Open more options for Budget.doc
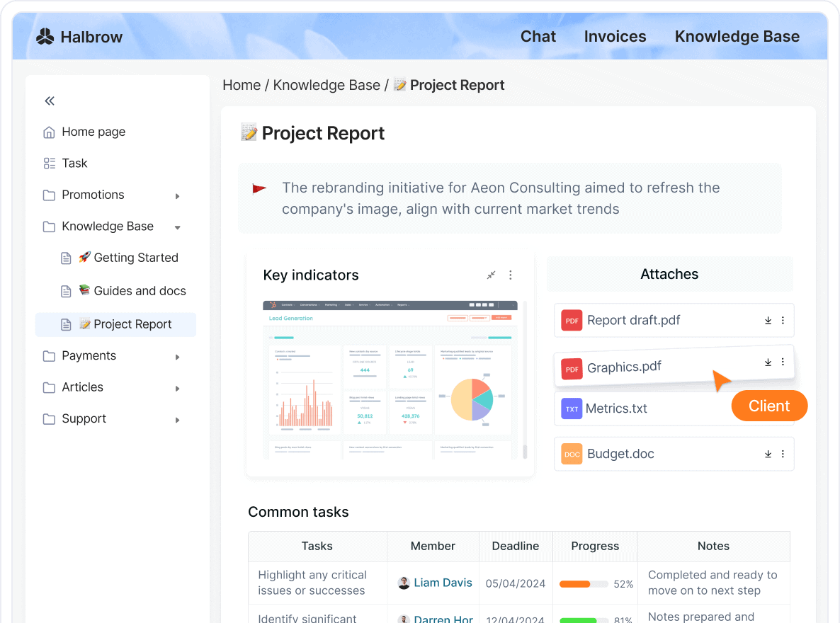The image size is (840, 623). 783,454
